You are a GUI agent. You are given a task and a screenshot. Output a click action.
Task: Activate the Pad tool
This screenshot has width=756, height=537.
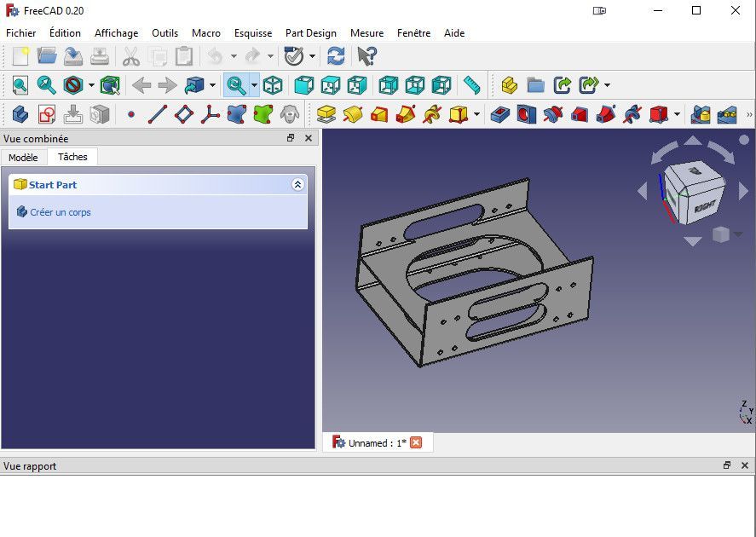click(x=326, y=113)
